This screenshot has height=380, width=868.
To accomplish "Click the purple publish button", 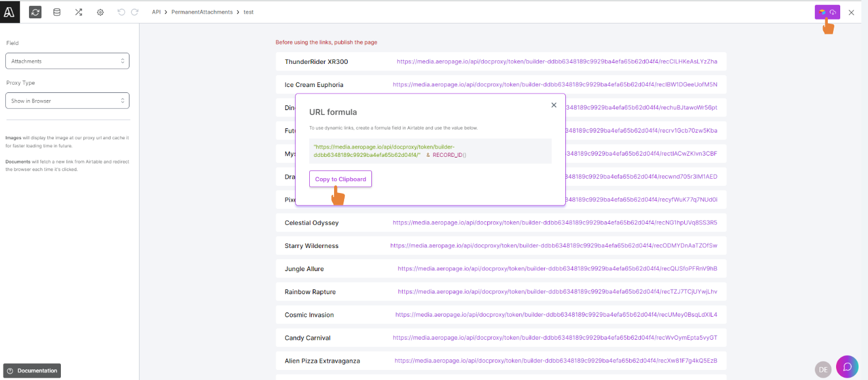I will [x=827, y=12].
